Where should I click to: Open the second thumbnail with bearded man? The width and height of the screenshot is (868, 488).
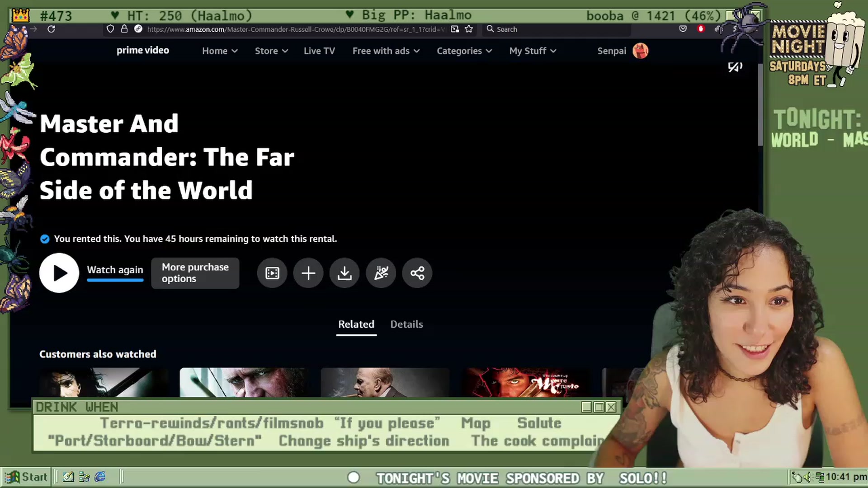click(244, 382)
